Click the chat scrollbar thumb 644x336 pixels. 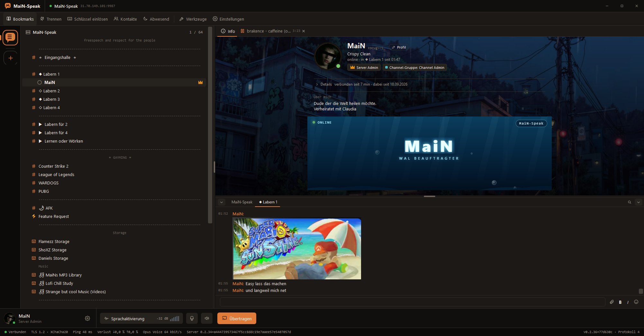(x=641, y=291)
